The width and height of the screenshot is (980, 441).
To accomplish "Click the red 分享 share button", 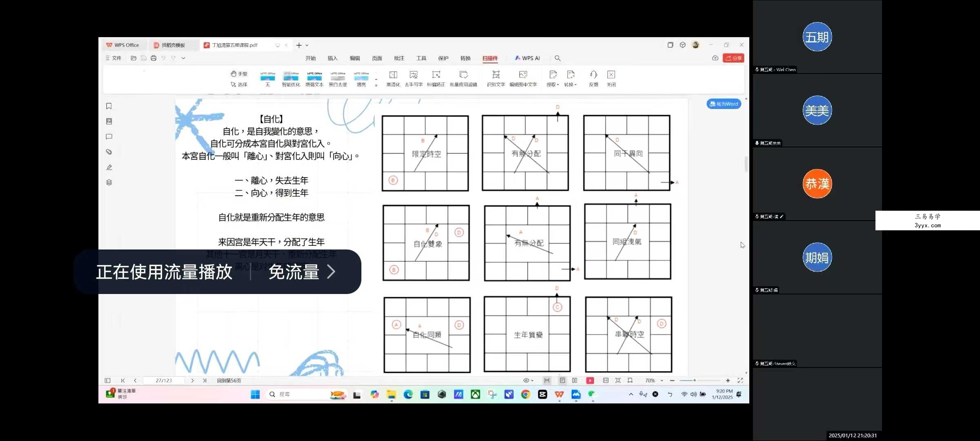I will point(733,58).
